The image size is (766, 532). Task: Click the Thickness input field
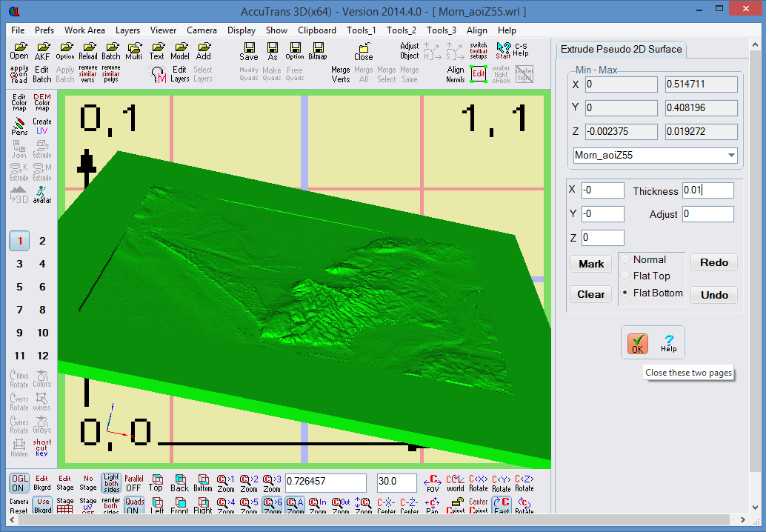point(707,190)
